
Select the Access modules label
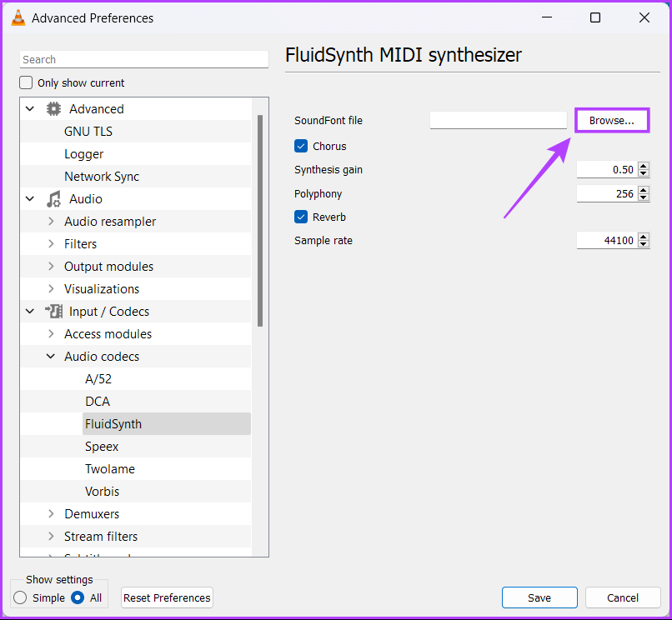pos(108,334)
